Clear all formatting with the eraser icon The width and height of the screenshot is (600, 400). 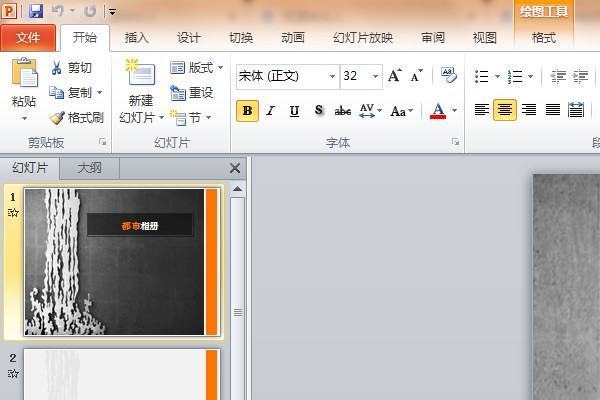click(x=449, y=76)
